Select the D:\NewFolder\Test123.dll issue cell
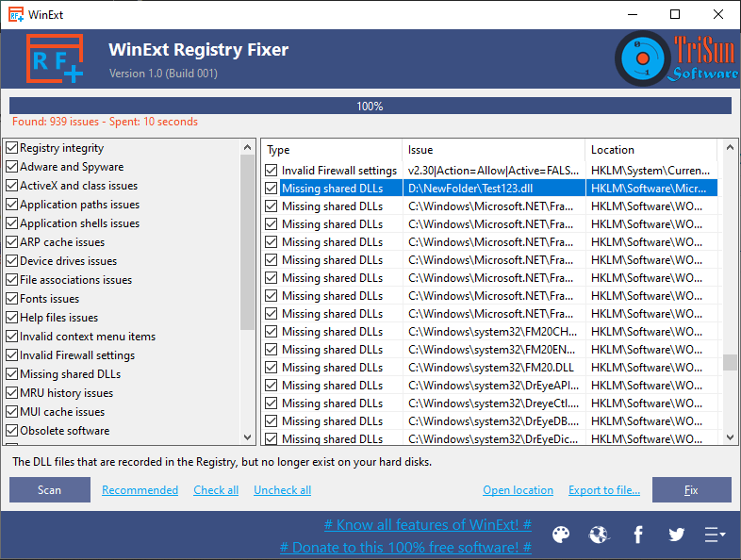The image size is (741, 560). (494, 189)
